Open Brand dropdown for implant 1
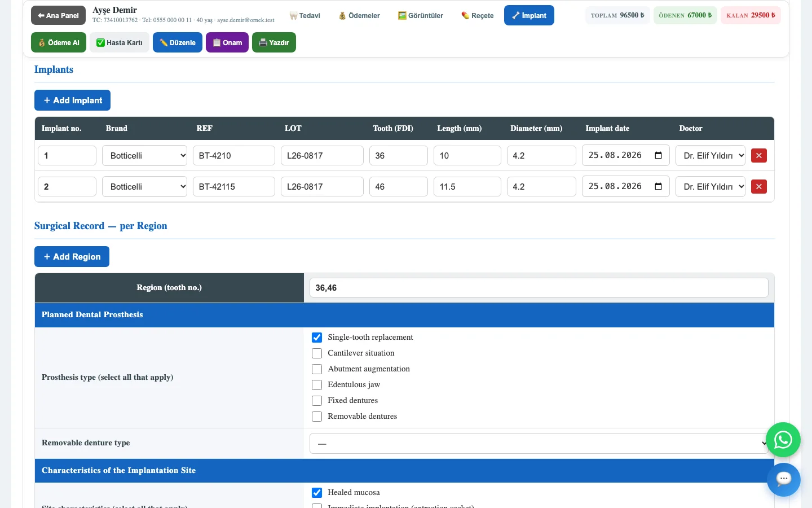812x508 pixels. (x=144, y=156)
